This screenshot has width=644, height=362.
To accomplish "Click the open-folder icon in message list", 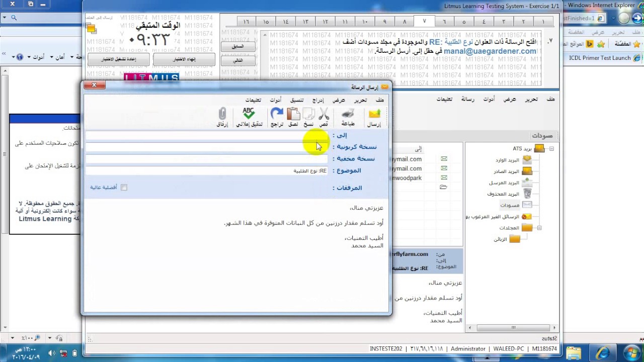I will 443,187.
